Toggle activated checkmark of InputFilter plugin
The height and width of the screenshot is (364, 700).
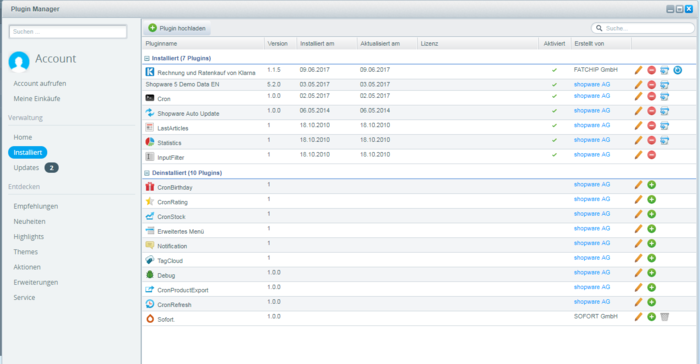(x=554, y=155)
